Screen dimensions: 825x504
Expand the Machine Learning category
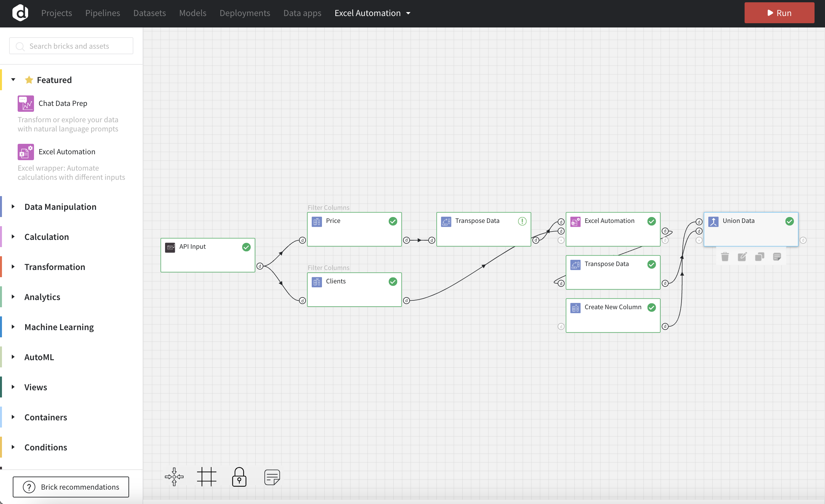coord(13,327)
